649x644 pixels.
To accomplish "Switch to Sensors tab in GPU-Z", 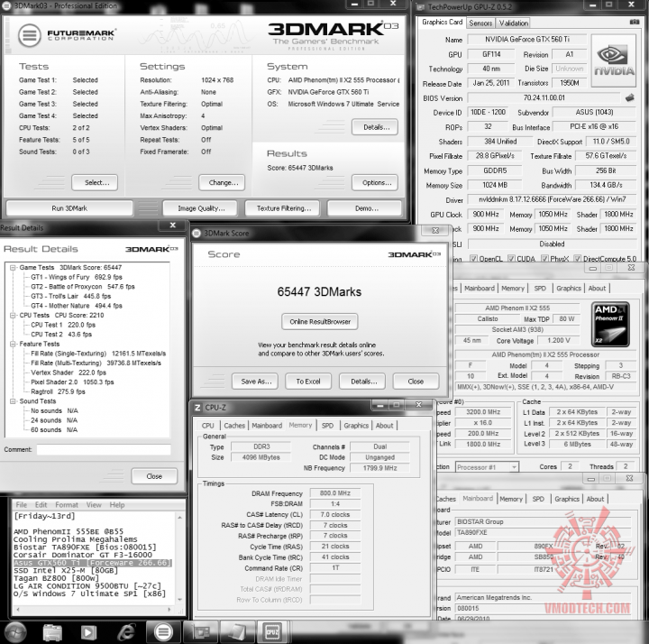I will (x=480, y=23).
